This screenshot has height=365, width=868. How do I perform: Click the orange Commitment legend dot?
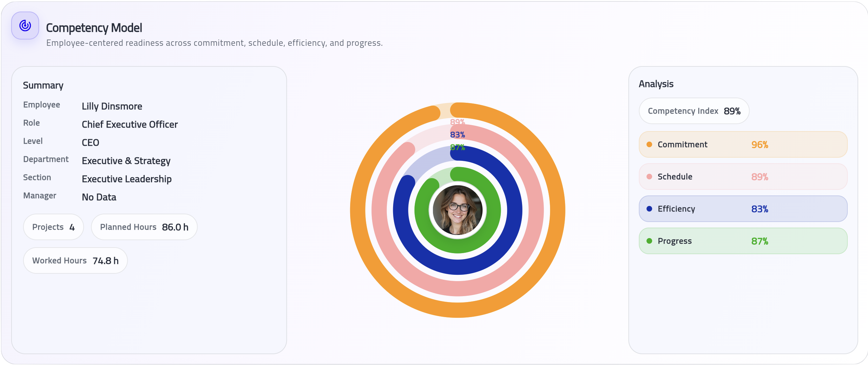(649, 144)
